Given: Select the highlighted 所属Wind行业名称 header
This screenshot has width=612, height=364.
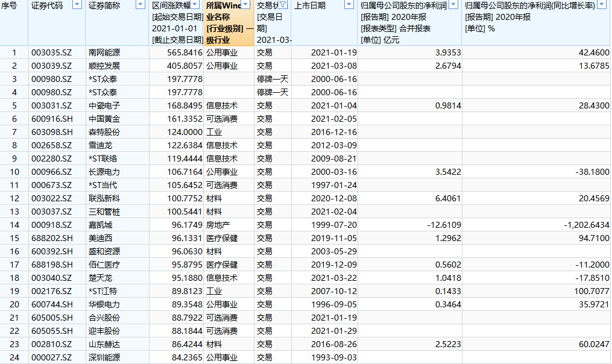Looking at the screenshot, I should coord(229,23).
